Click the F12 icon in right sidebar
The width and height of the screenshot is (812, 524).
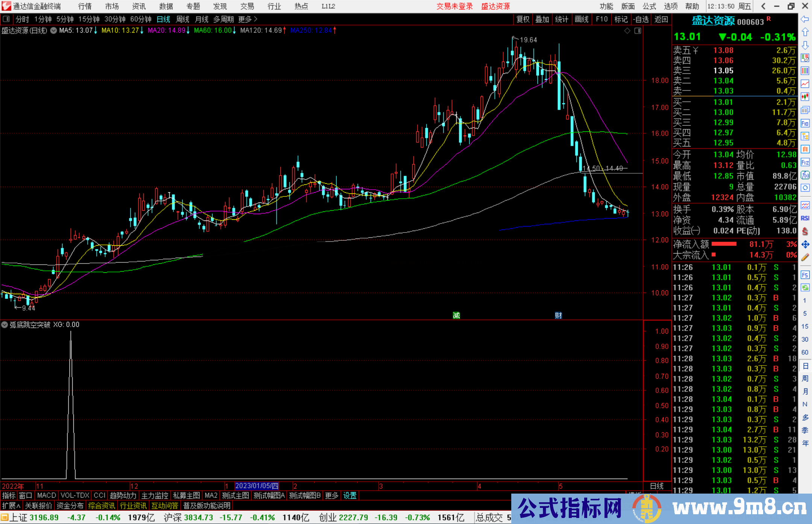tap(805, 162)
